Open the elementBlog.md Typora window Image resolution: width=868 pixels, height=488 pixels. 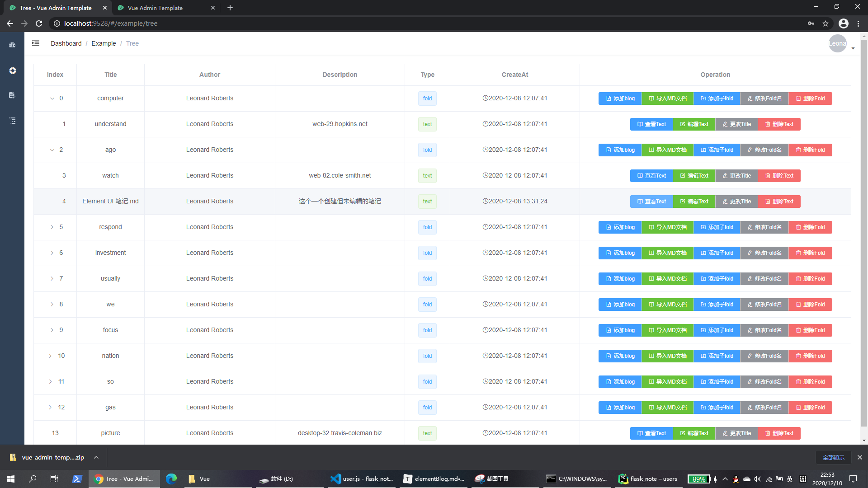pos(434,479)
